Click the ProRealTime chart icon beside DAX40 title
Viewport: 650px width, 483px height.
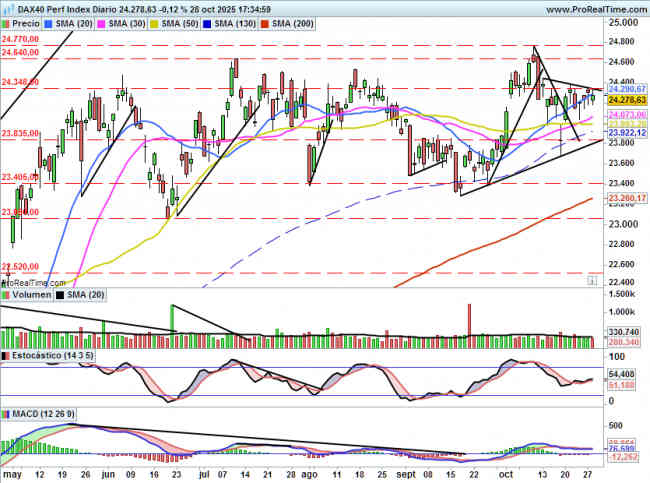tap(6, 7)
